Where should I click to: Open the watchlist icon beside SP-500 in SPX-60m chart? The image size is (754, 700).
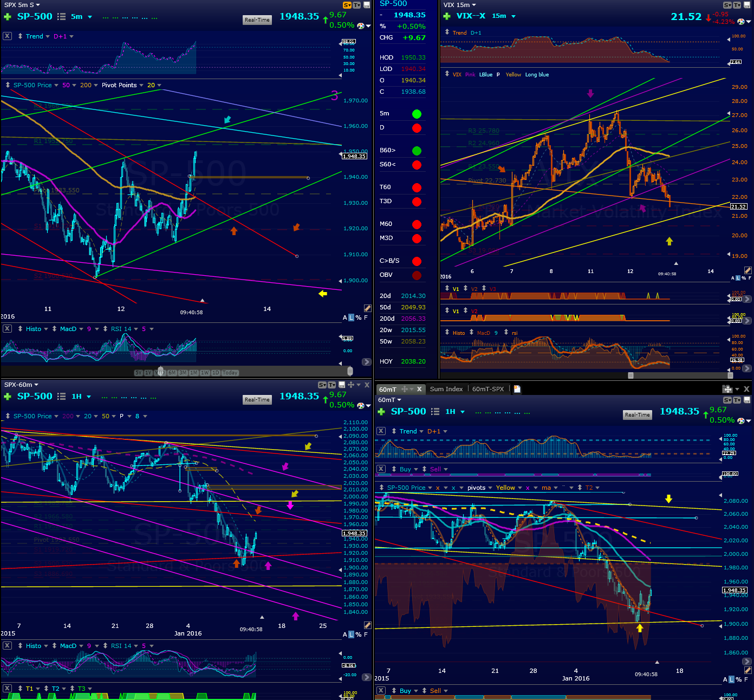(62, 397)
